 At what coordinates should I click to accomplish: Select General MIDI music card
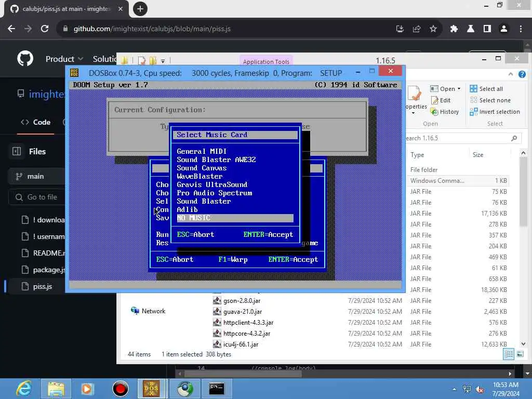202,151
